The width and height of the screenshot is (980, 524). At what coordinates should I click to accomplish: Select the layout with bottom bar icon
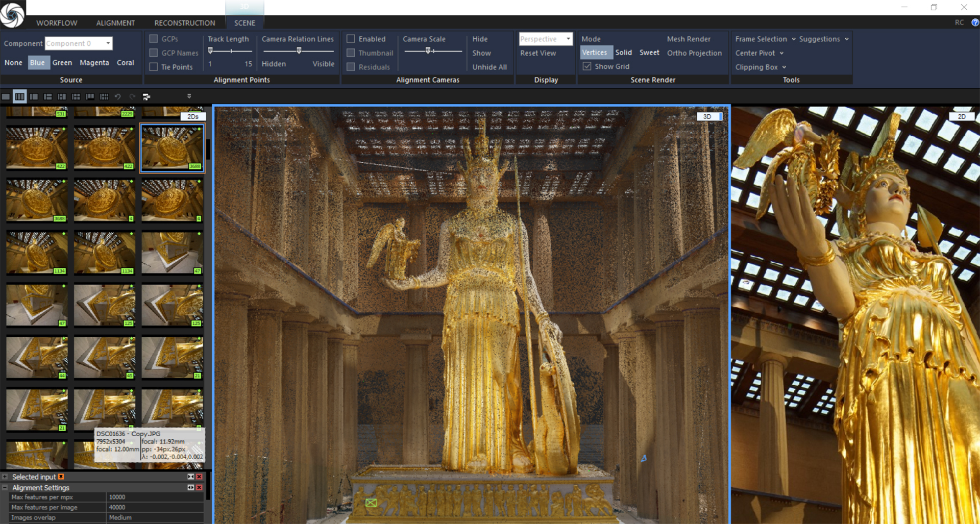[x=90, y=96]
